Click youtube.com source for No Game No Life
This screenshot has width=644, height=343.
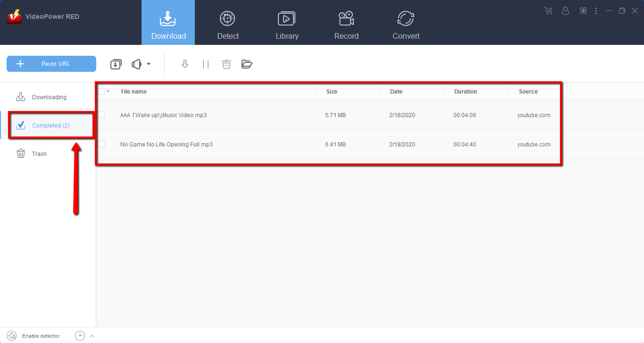[x=534, y=145]
